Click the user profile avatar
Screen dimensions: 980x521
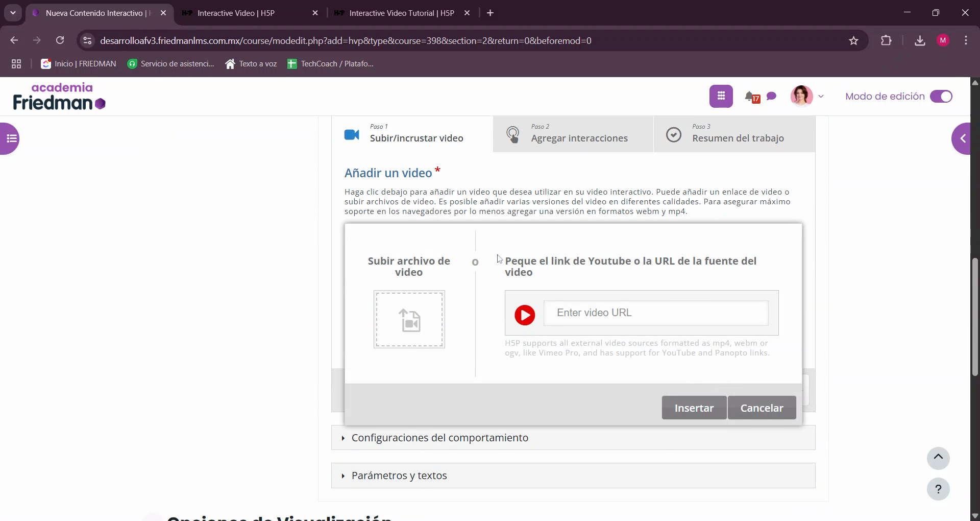tap(801, 96)
